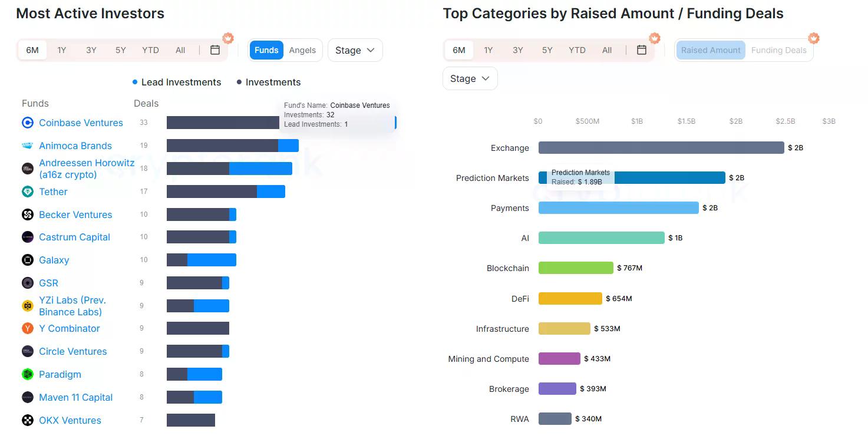The width and height of the screenshot is (868, 439).
Task: Click the Paradigm logo icon
Action: click(28, 374)
